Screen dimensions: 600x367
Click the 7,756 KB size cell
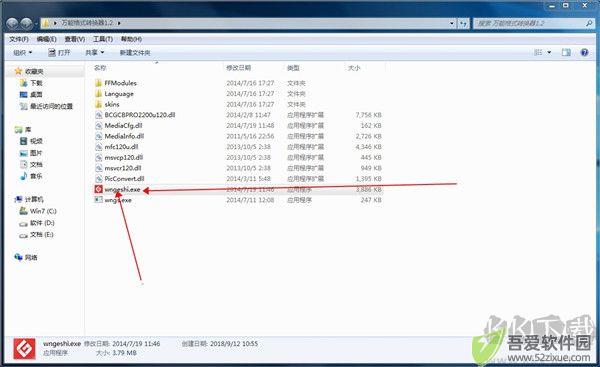tap(368, 115)
